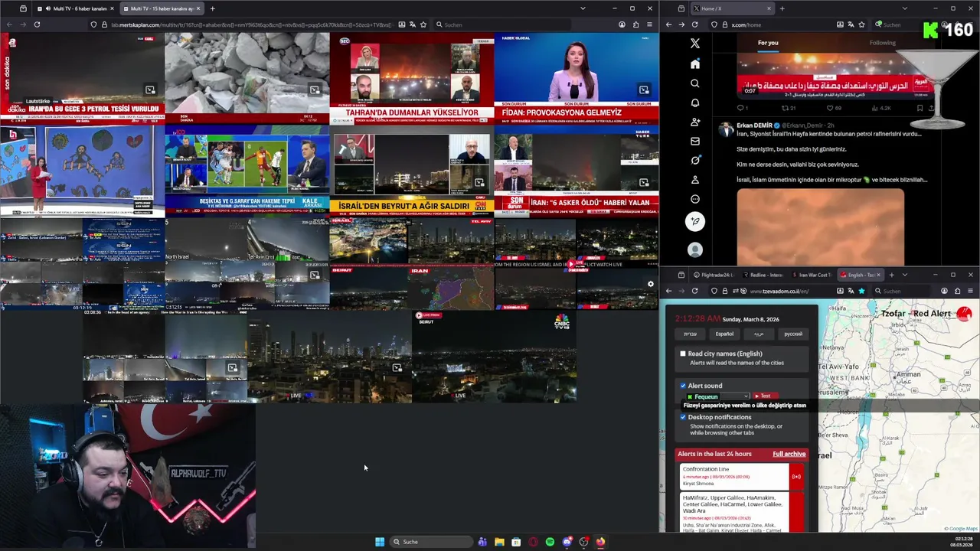The height and width of the screenshot is (551, 980).
Task: Select İSRAİL'DEN BEYRUT'A AĞIR SALDIRI stream
Action: [x=412, y=170]
